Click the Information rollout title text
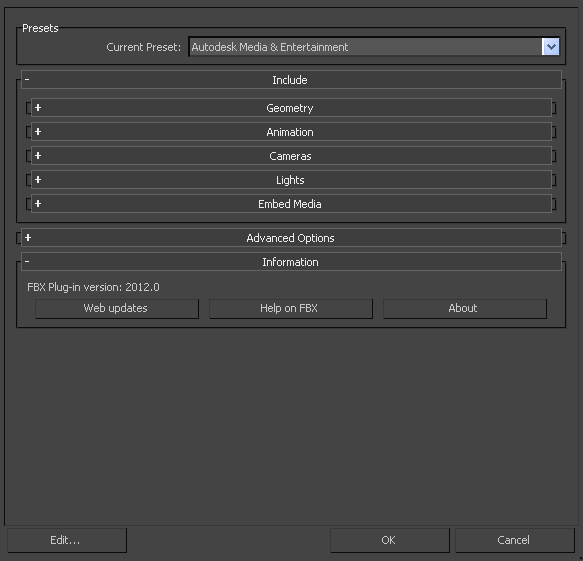The width and height of the screenshot is (583, 561). point(290,262)
